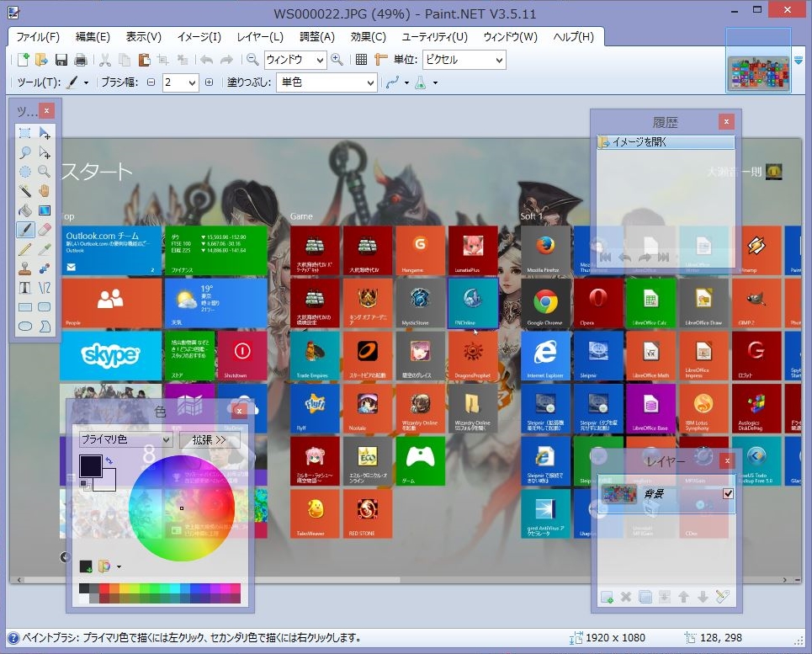Decrease brush width with minus button
Viewport: 812px width, 654px height.
(151, 82)
